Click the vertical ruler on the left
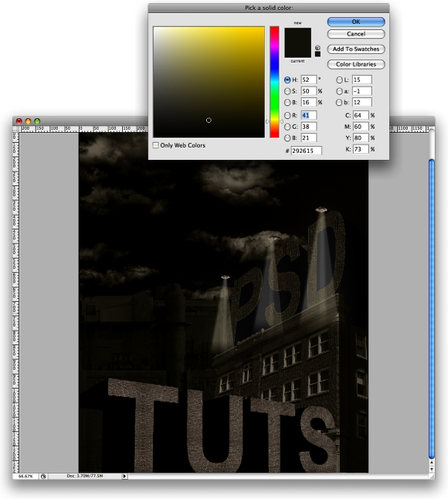The image size is (448, 499). point(15,302)
